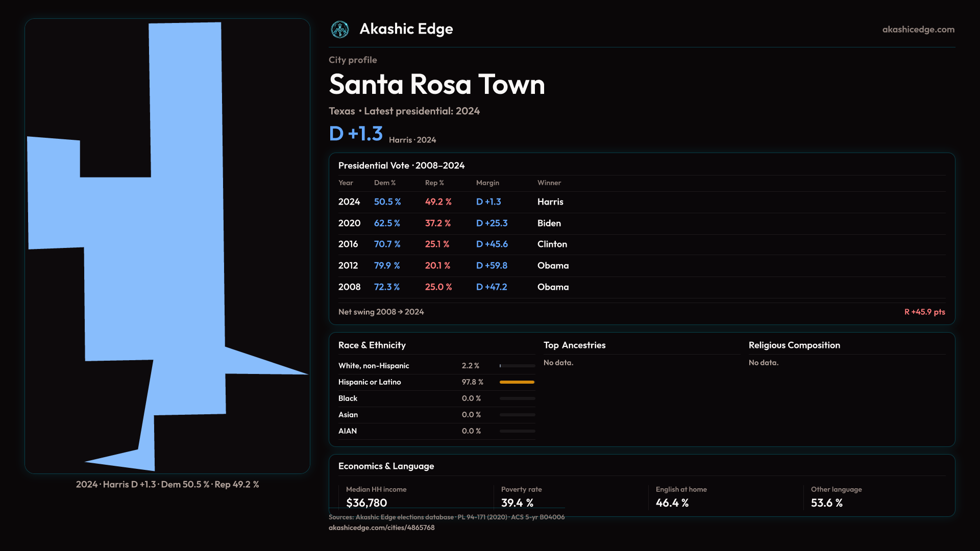Click the 2012 Obama D +59.8 margin

point(492,266)
